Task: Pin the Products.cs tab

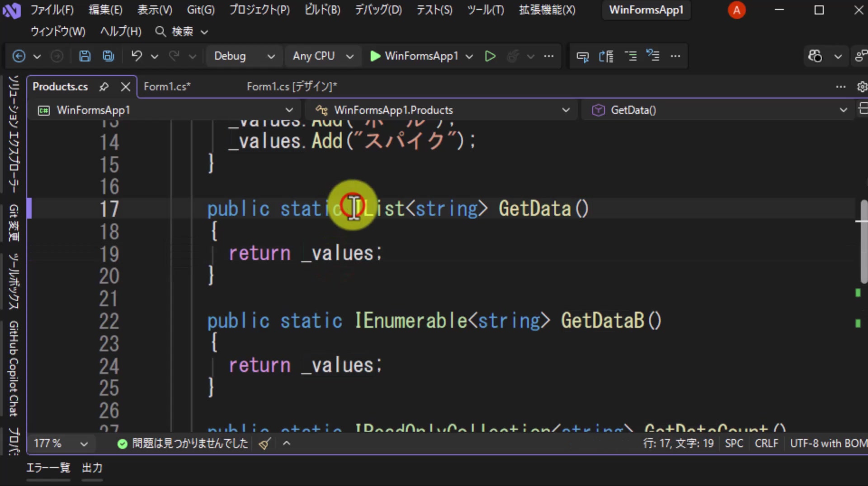Action: 104,86
